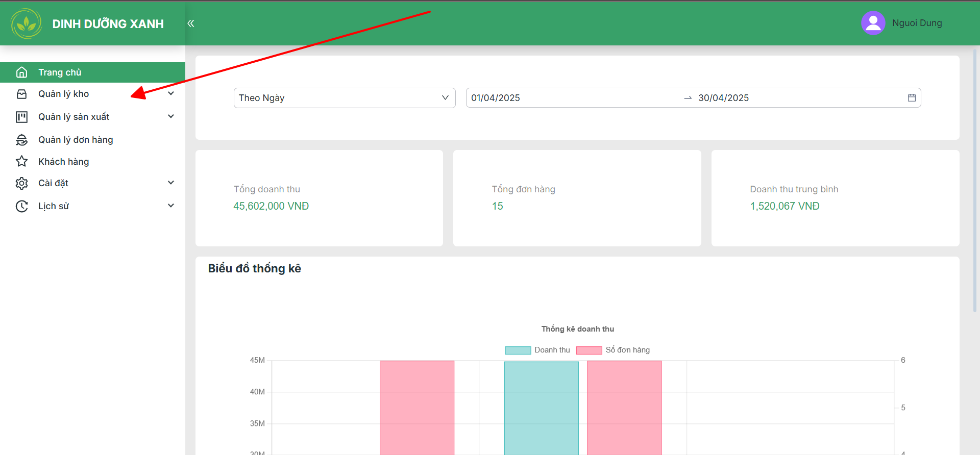
Task: Click the Quản lý kho box icon
Action: point(21,94)
